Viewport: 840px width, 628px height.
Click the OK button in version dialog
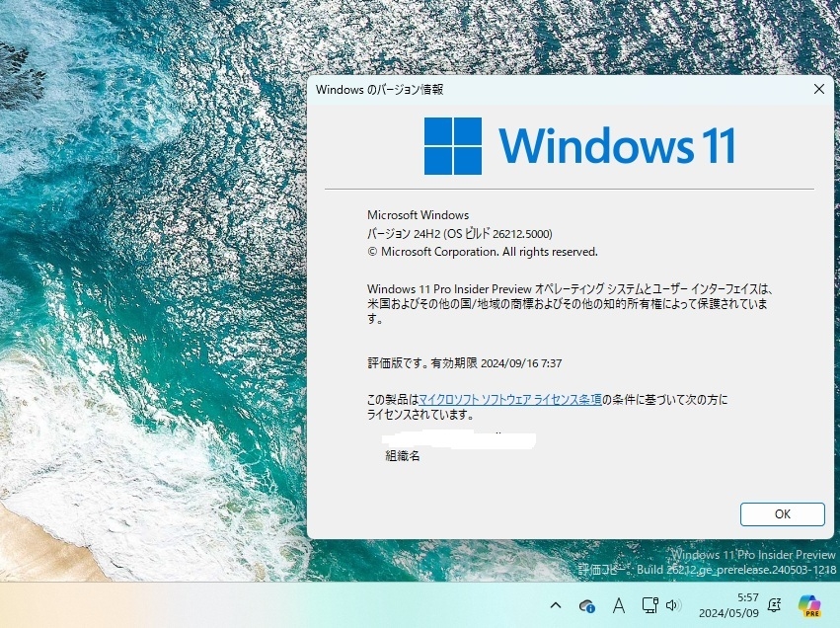click(x=782, y=514)
